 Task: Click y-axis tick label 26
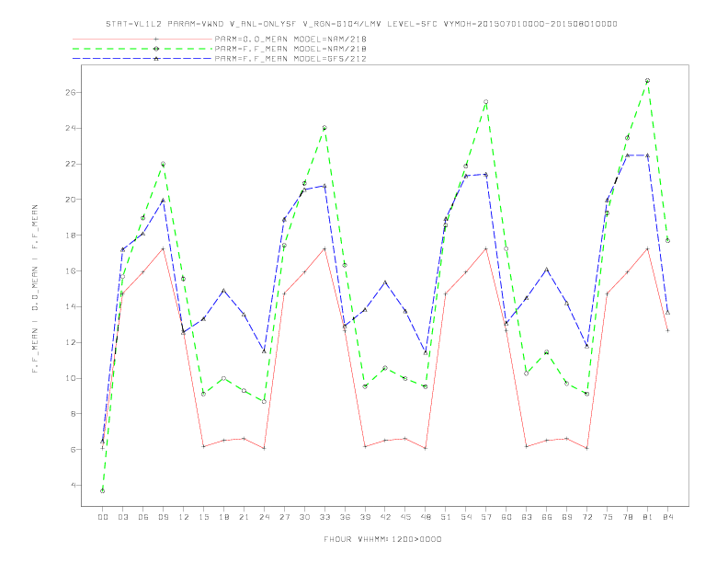click(70, 92)
